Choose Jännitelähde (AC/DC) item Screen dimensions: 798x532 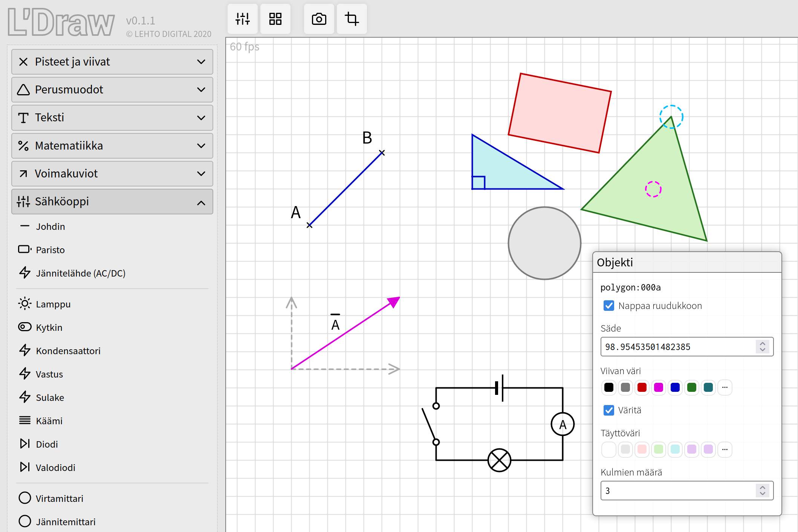(80, 273)
